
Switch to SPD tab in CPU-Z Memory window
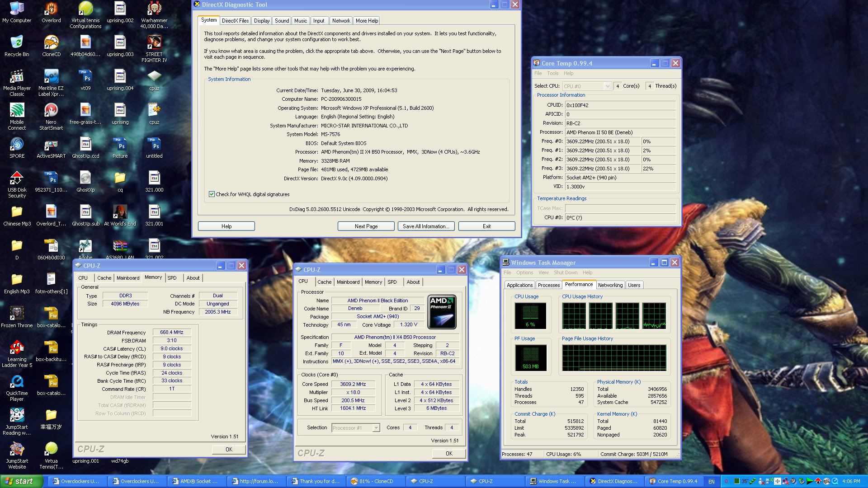pyautogui.click(x=172, y=278)
